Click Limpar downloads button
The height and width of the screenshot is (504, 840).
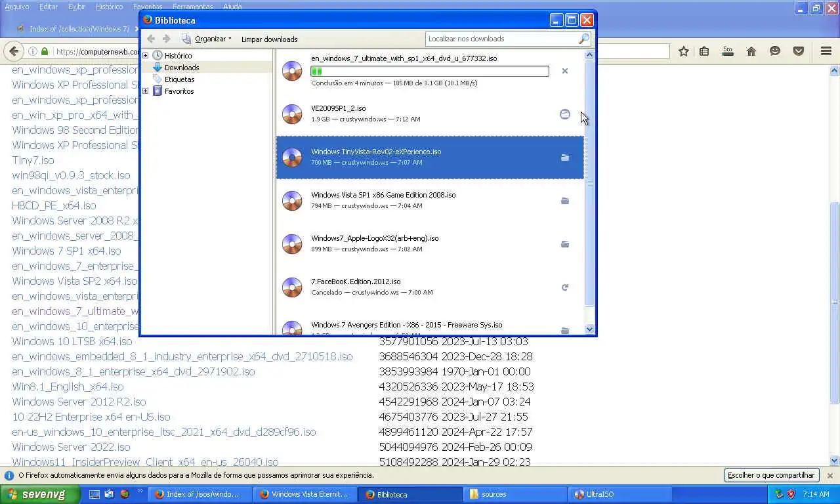(269, 39)
